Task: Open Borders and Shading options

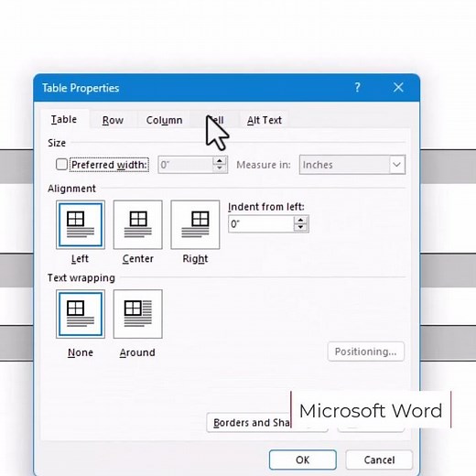Action: [267, 423]
